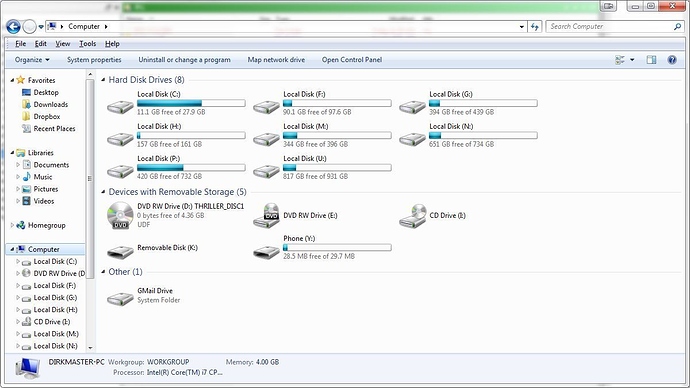
Task: Open Local Disk (C:) in main pane
Action: [120, 107]
